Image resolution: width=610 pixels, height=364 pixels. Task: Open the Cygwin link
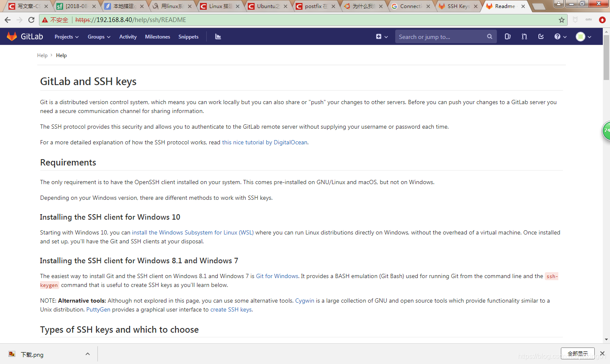tap(305, 301)
